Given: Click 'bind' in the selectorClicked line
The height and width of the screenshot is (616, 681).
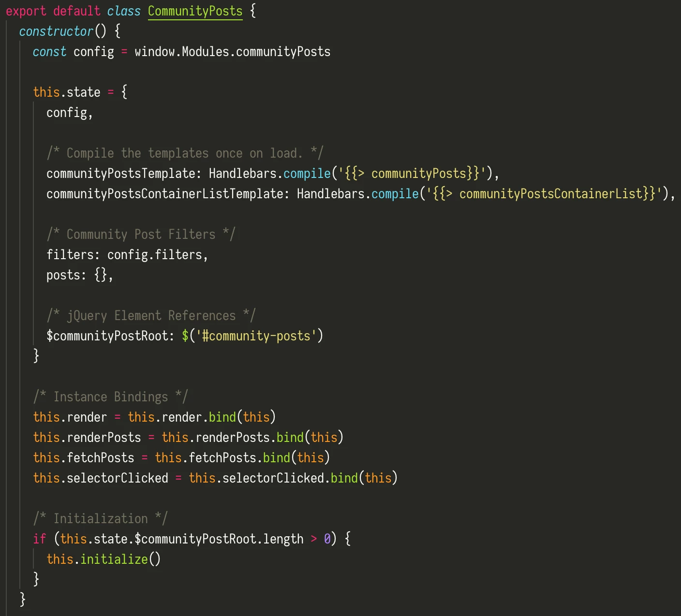Looking at the screenshot, I should pyautogui.click(x=344, y=478).
